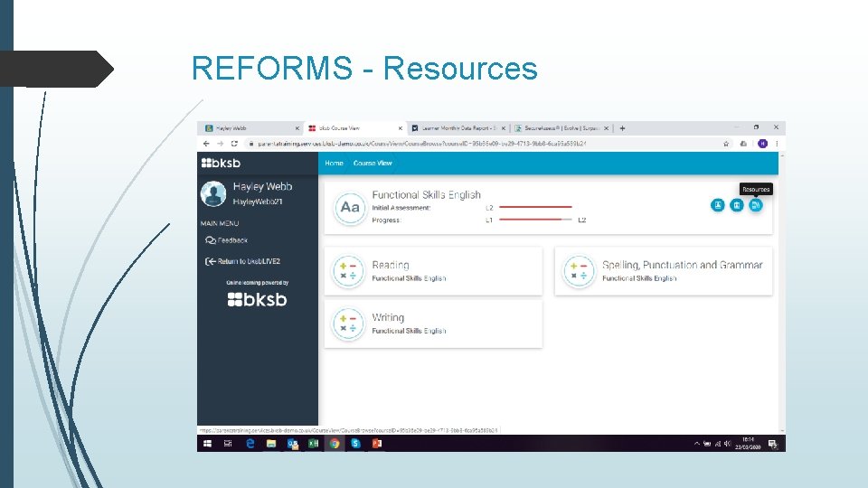The width and height of the screenshot is (868, 488).
Task: Click the HayleyWebb21 username text
Action: [258, 202]
